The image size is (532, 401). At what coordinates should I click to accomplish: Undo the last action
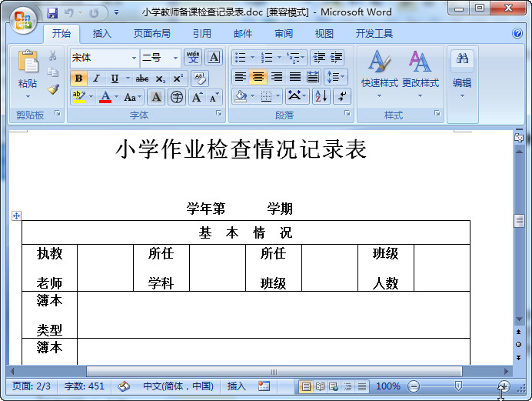69,13
